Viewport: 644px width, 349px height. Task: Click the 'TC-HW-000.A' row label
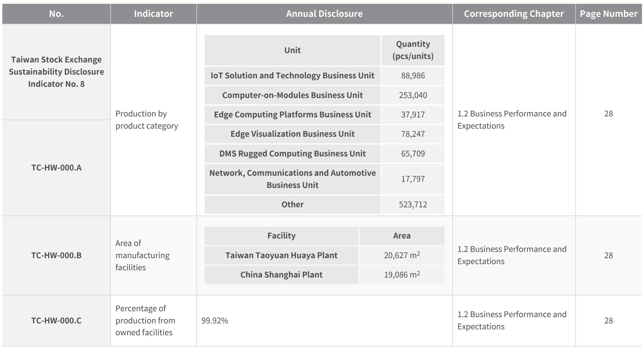point(56,168)
